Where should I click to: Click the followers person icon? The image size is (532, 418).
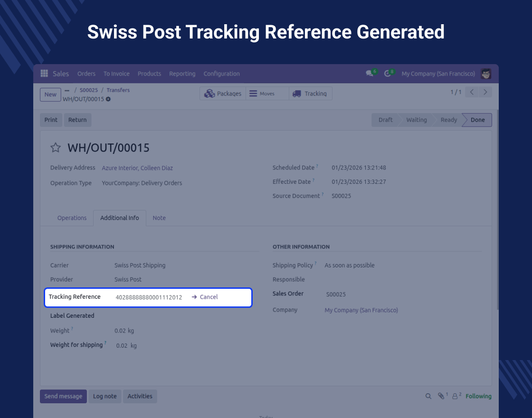coord(455,396)
